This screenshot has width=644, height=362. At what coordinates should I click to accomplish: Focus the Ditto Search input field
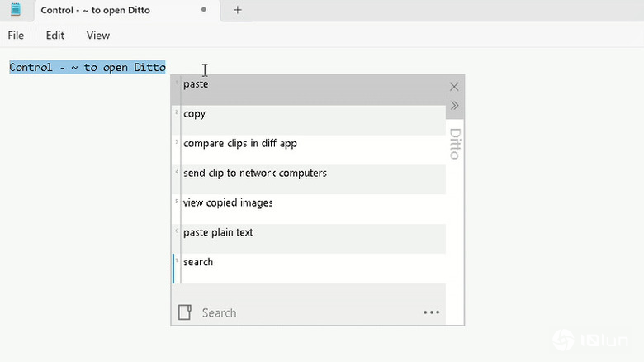tap(305, 312)
